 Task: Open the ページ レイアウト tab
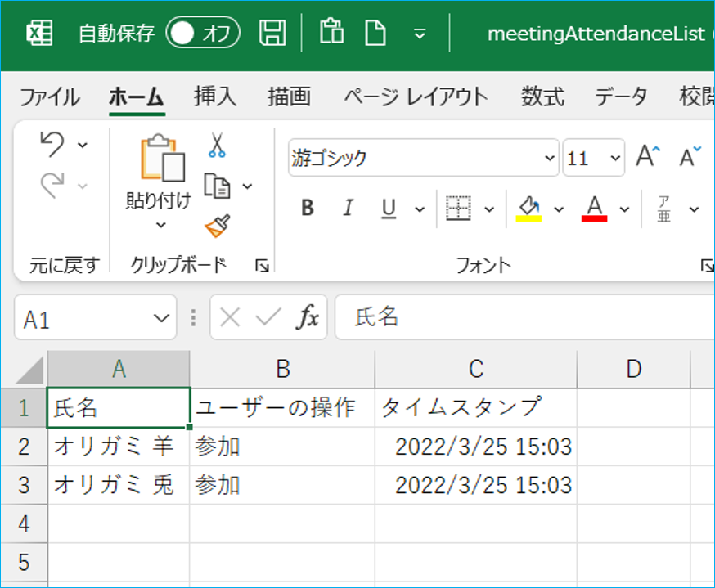point(416,97)
